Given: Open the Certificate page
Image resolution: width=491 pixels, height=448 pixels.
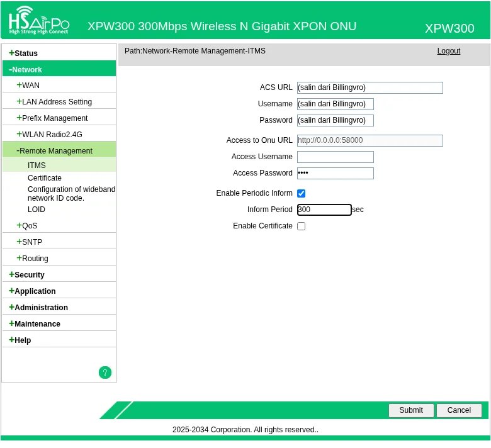Looking at the screenshot, I should tap(45, 177).
